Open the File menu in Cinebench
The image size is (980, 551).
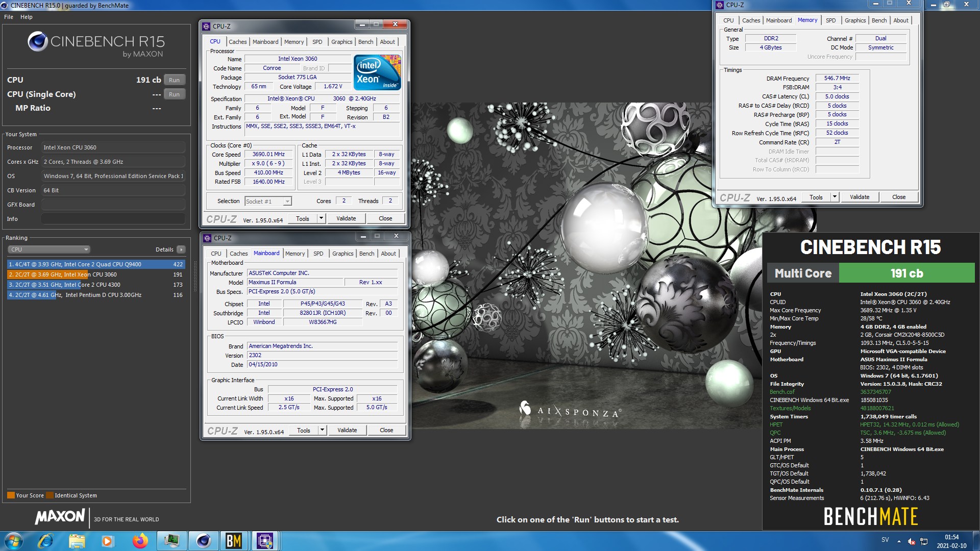point(9,17)
